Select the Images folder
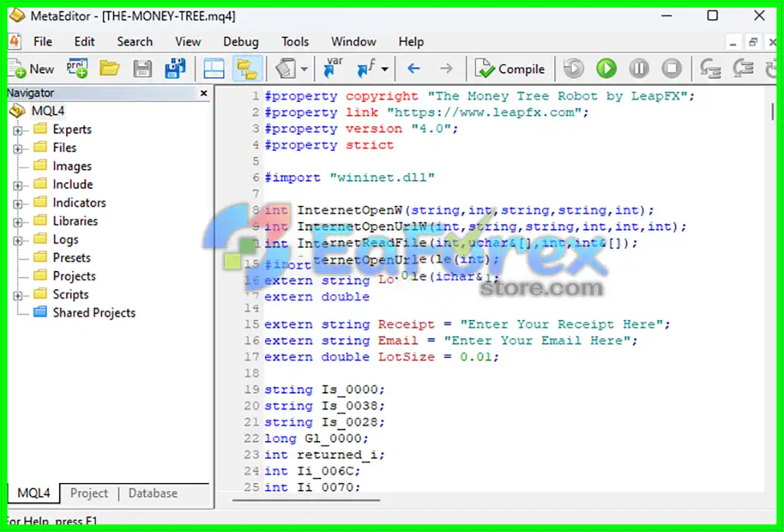 [x=72, y=166]
